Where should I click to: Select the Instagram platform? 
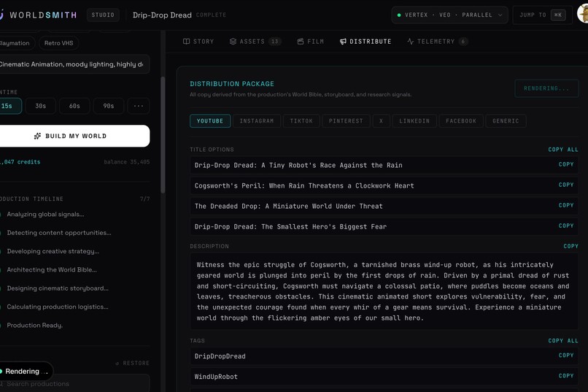(257, 120)
